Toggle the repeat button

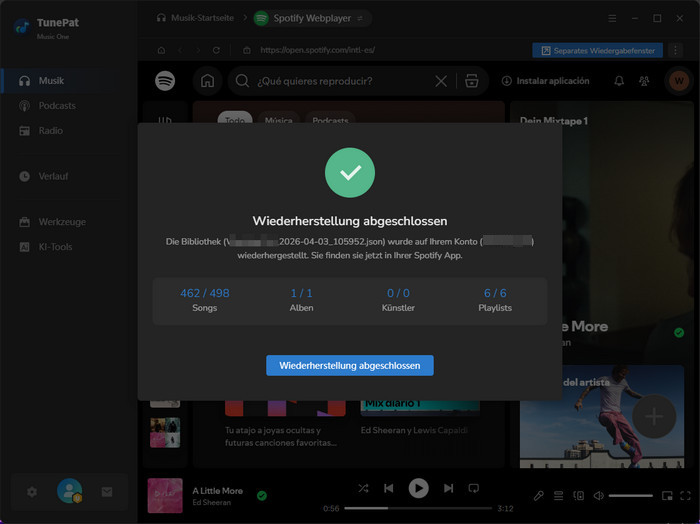(474, 488)
